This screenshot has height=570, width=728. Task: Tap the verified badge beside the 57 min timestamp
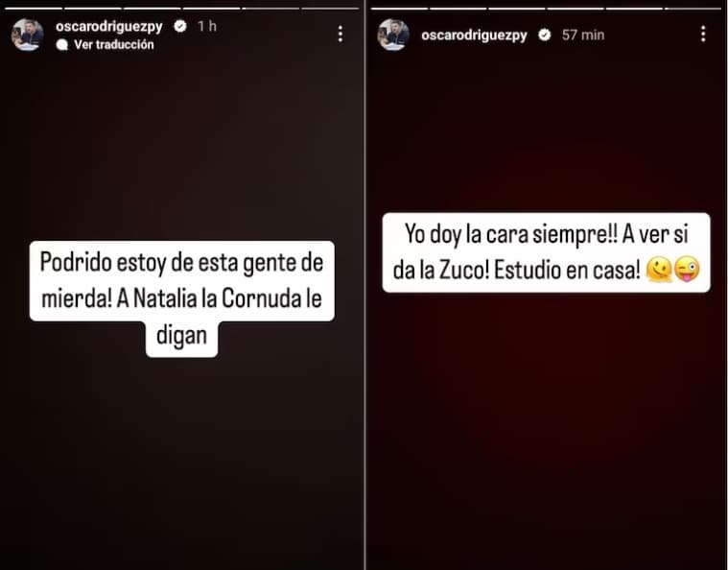pyautogui.click(x=545, y=35)
